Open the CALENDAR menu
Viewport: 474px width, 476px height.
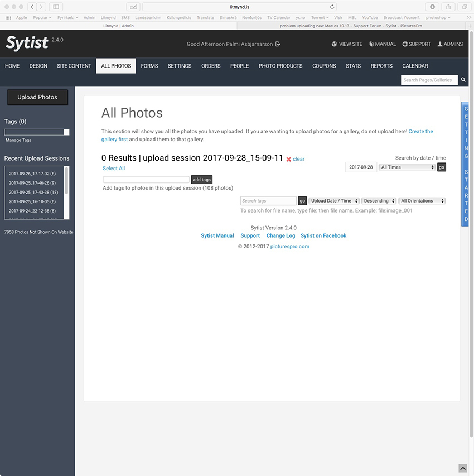415,66
